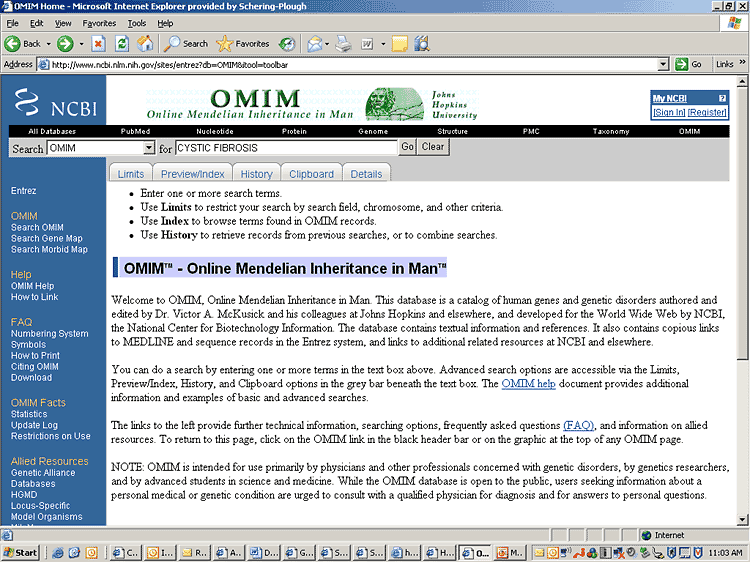The image size is (750, 562).
Task: Open the Favorites menu
Action: (x=99, y=23)
